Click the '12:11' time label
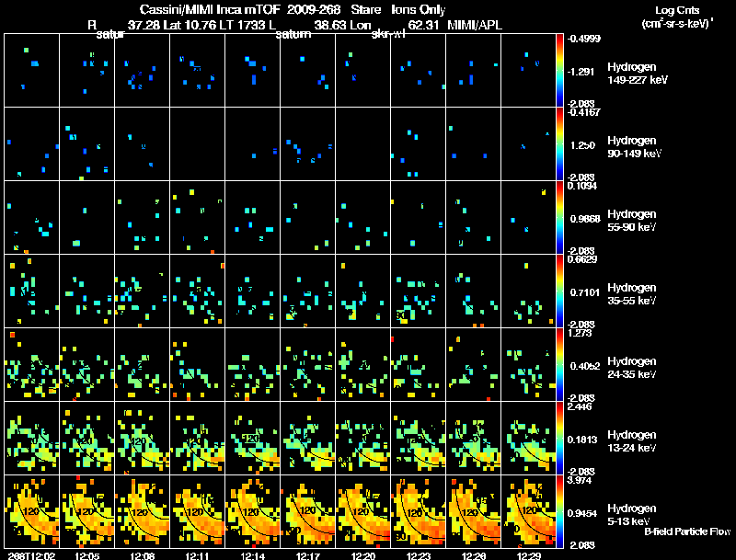This screenshot has height=560, width=736. [x=197, y=555]
